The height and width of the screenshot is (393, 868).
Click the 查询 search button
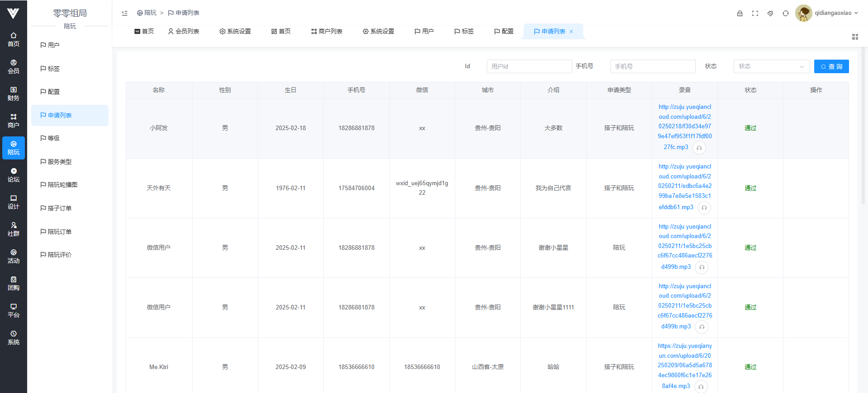(x=831, y=66)
